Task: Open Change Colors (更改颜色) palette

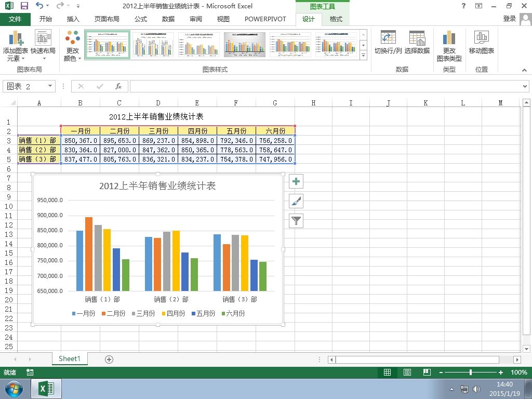Action: [x=73, y=46]
